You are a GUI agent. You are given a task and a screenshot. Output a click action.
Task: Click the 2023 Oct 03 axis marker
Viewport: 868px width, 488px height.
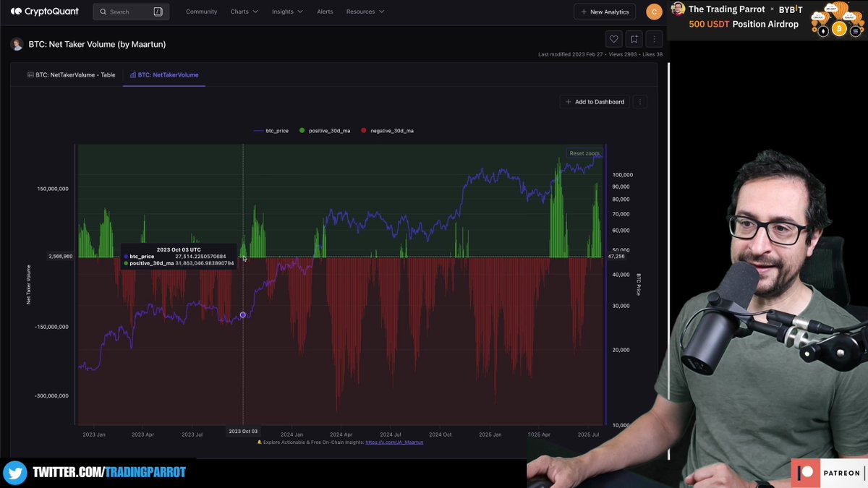point(243,432)
